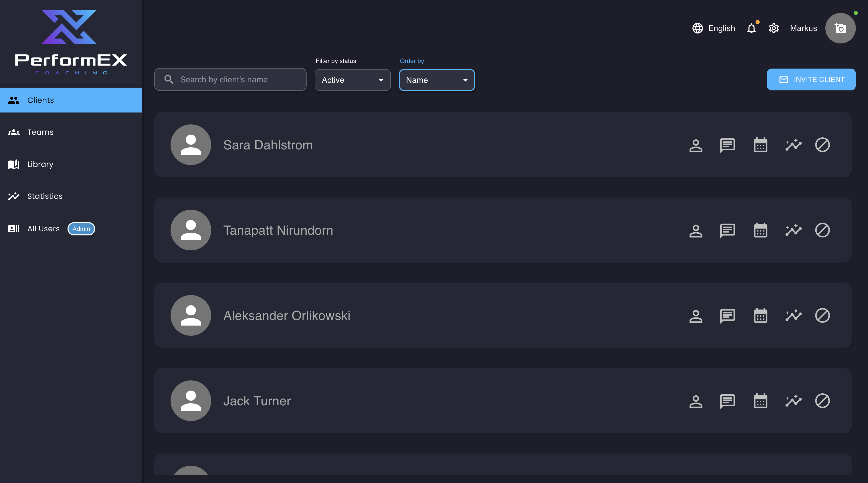Screen dimensions: 868x483
Task: Click Tanapatt Nirundorn's avatar
Action: click(191, 230)
